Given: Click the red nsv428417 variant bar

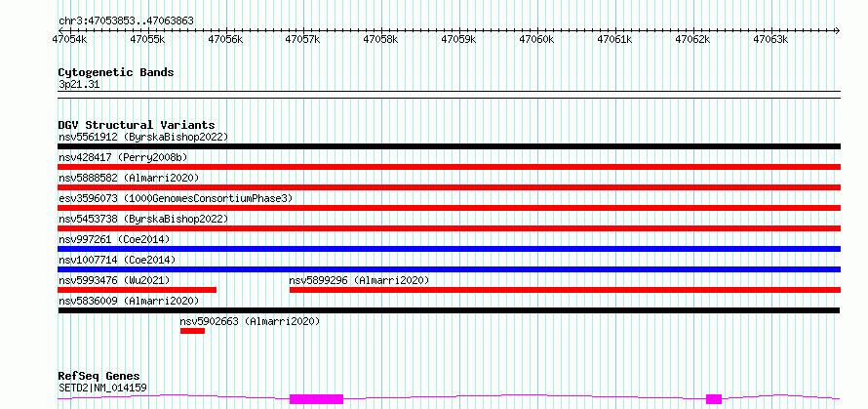Looking at the screenshot, I should [x=449, y=167].
